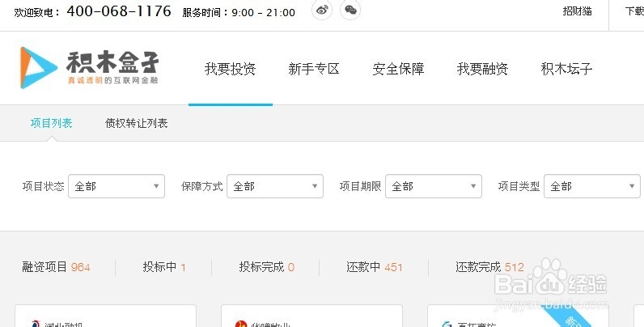
Task: Click the 招财猫 link
Action: [578, 11]
